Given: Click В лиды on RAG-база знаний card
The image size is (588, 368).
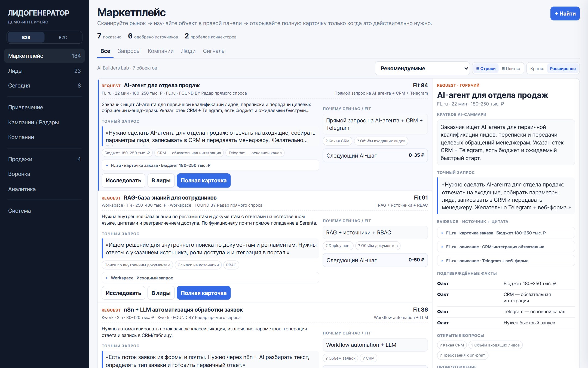Looking at the screenshot, I should point(161,293).
